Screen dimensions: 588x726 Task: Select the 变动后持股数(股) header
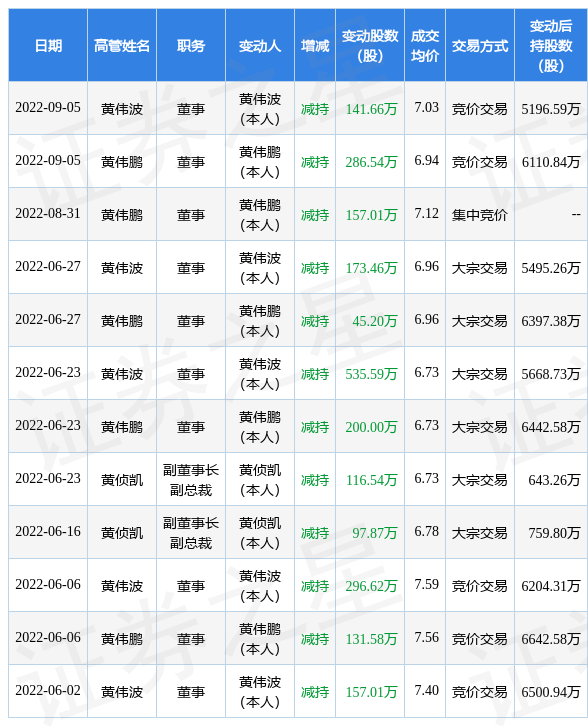tap(551, 45)
